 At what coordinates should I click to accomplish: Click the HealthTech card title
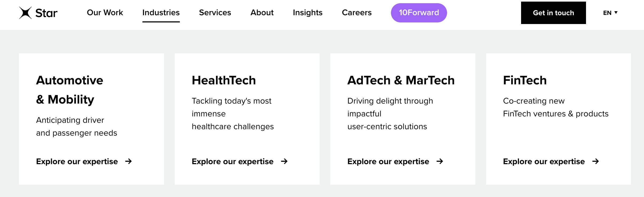(224, 80)
